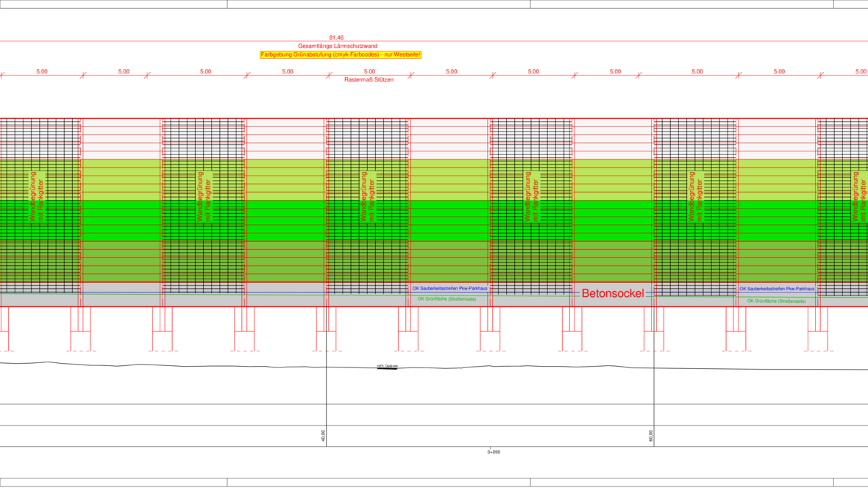This screenshot has height=488, width=868.
Task: Pick the dark olive-green wall color band
Action: click(x=449, y=261)
